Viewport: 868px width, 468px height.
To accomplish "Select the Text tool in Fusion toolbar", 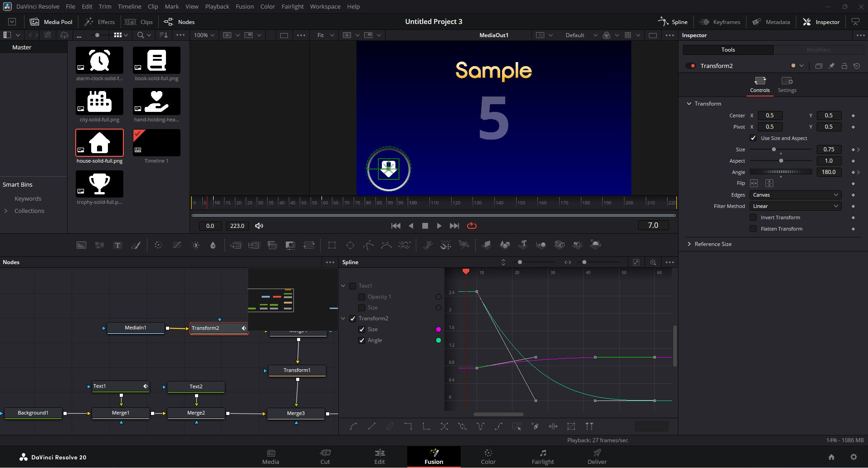I will click(117, 245).
